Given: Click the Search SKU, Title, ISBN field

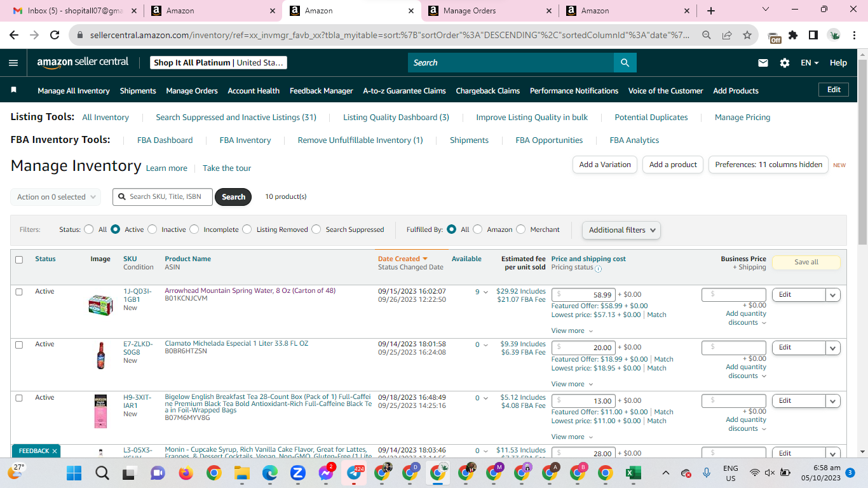Looking at the screenshot, I should coord(163,197).
